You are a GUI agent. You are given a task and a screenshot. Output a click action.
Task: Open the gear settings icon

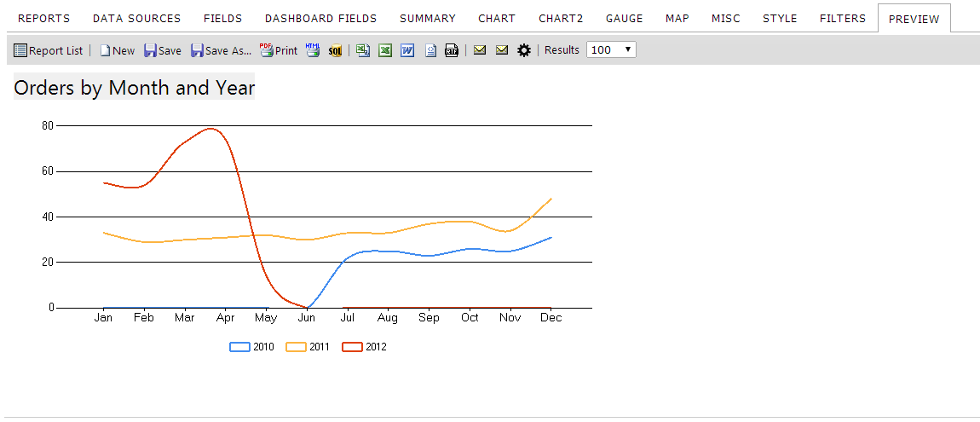tap(524, 50)
